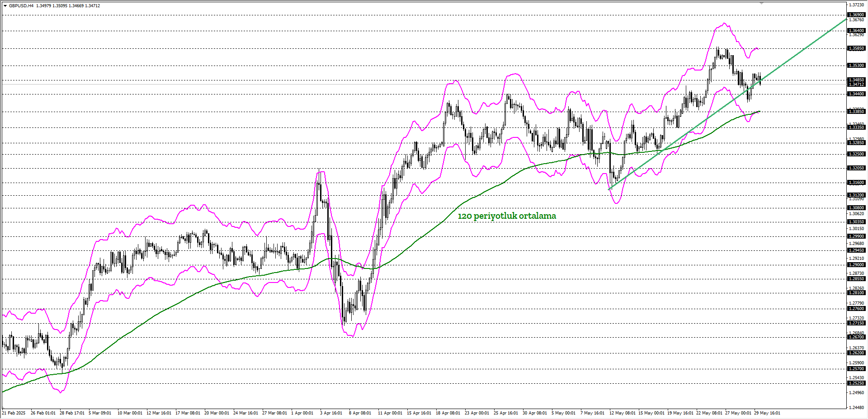The width and height of the screenshot is (868, 419).
Task: Click the 1.25700 price level label
Action: coord(856,369)
